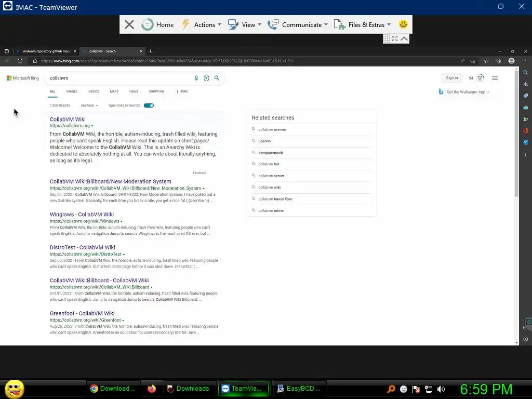532x399 pixels.
Task: Expand the arrow beside https://collabvm.org
Action: point(92,126)
